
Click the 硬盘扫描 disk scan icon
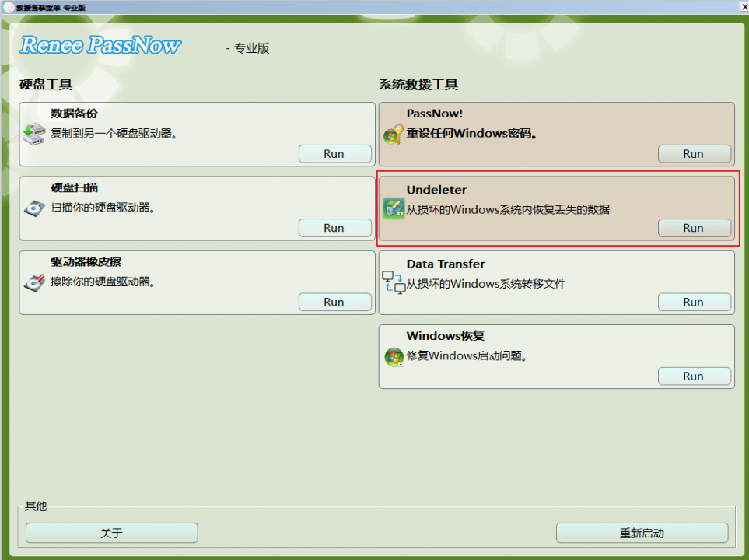34,208
